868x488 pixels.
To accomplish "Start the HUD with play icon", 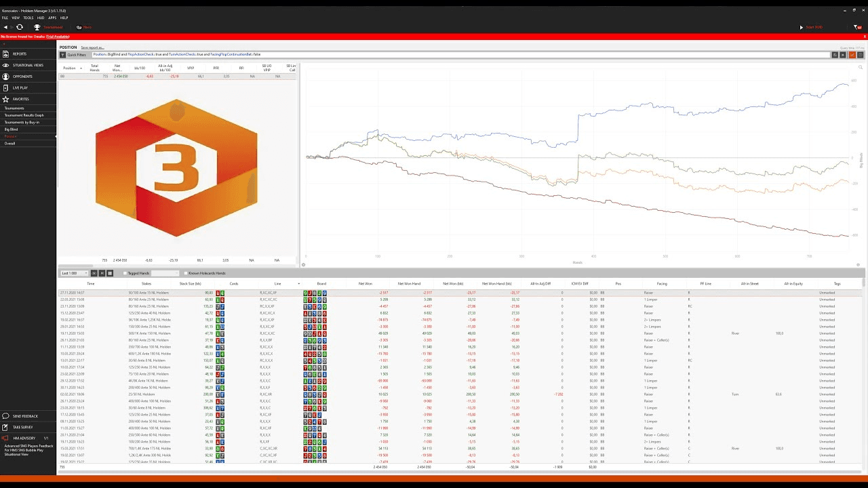I will 812,27.
